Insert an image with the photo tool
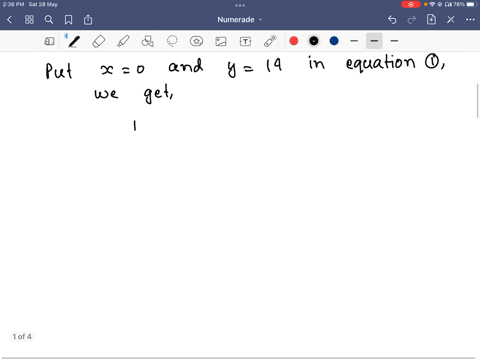Image resolution: width=480 pixels, height=360 pixels. click(221, 41)
